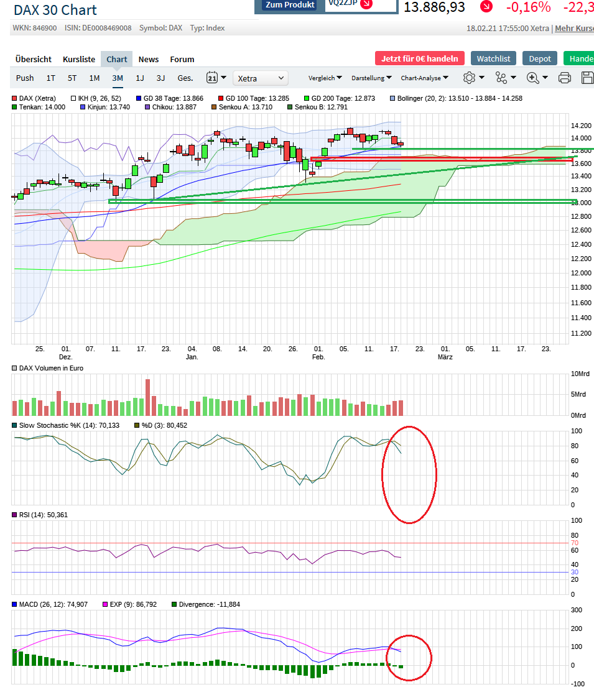Click the Senkou A legend swatch

tap(214, 107)
